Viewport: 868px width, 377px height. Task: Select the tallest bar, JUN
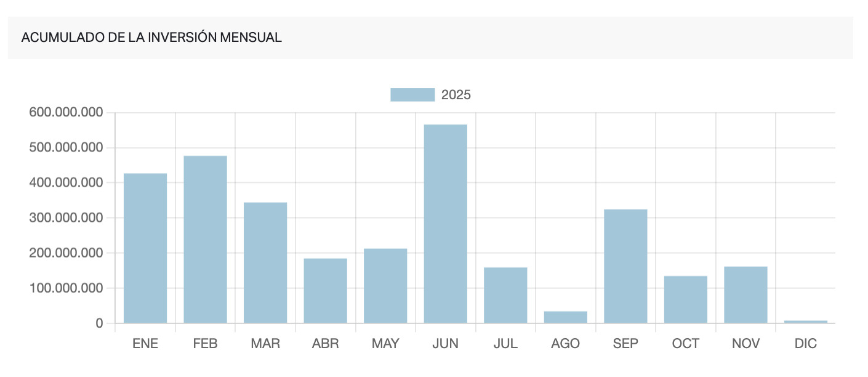[445, 224]
